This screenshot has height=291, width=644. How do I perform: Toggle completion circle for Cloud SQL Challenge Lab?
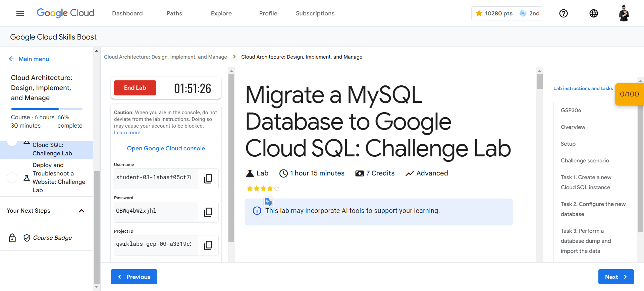point(12,143)
